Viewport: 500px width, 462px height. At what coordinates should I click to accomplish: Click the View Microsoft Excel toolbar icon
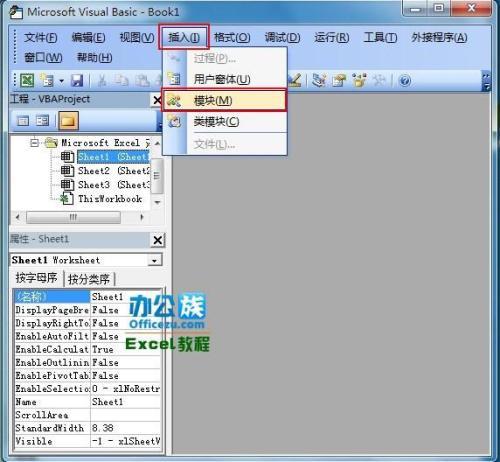(27, 80)
